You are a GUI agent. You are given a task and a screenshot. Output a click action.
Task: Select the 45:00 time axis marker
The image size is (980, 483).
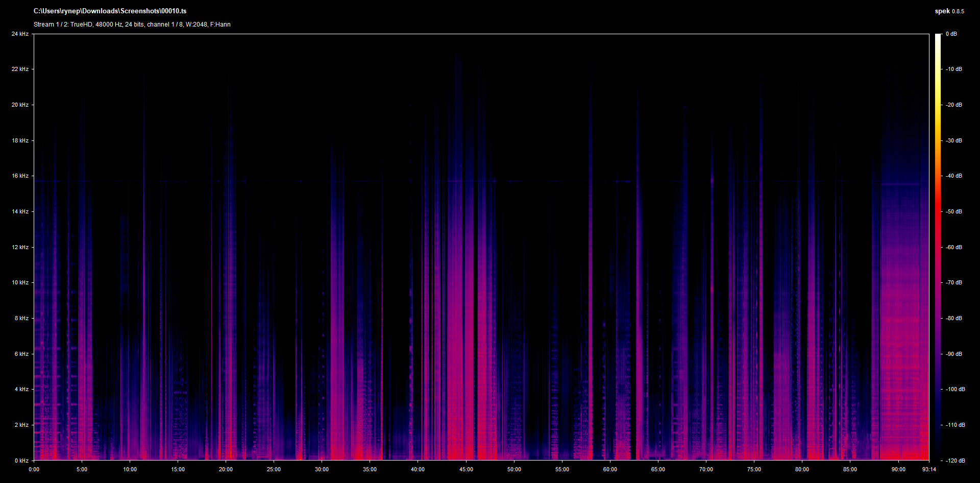point(466,469)
